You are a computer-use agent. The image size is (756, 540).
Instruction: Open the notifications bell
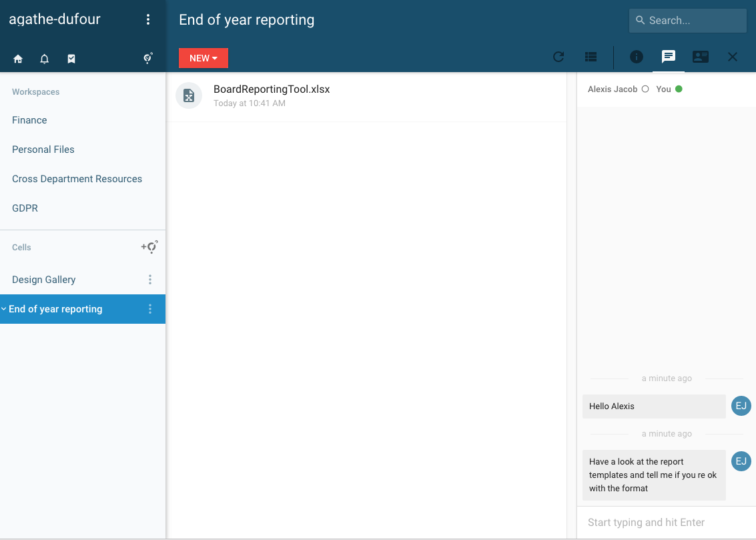[44, 59]
